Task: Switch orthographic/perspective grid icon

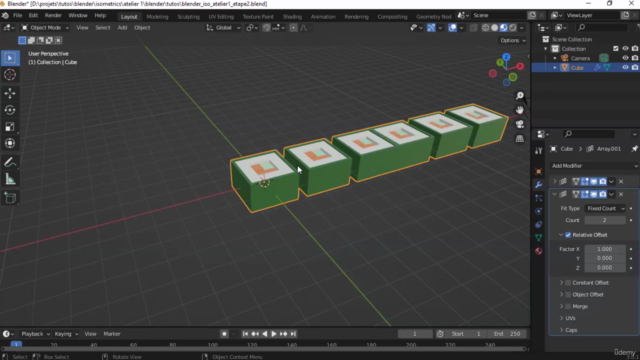Action: point(520,138)
